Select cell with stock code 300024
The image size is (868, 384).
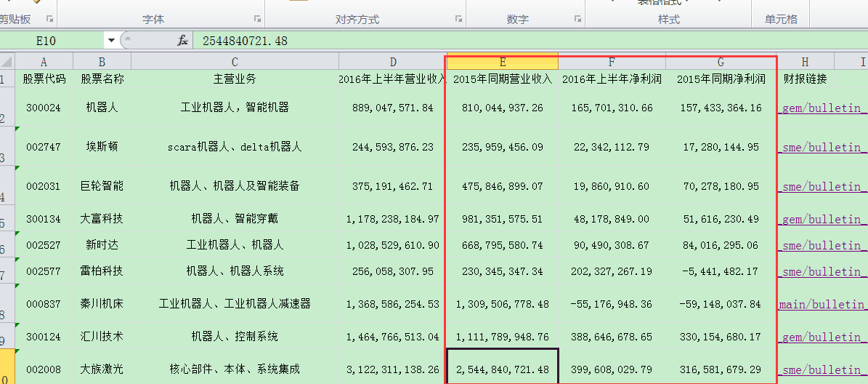pos(44,108)
